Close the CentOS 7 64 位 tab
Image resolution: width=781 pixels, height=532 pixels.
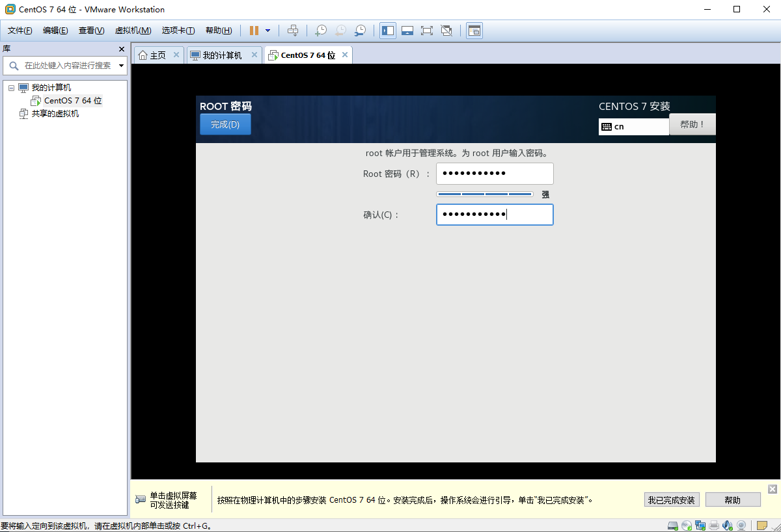(345, 55)
